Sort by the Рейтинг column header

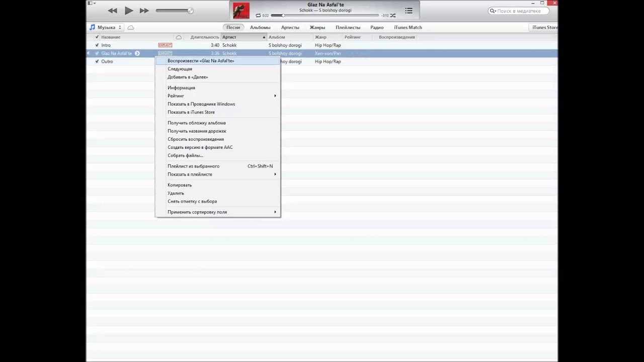click(353, 37)
